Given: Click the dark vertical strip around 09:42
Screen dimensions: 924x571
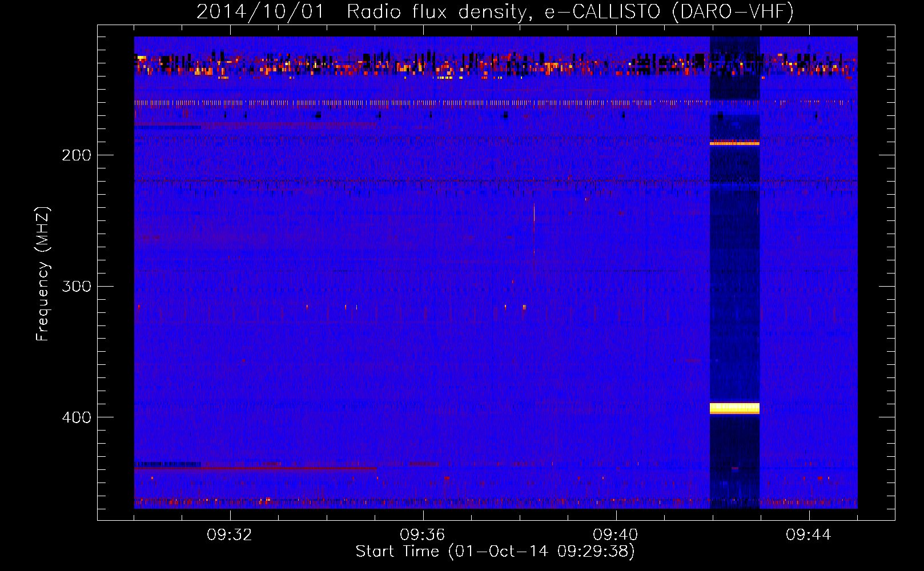Looking at the screenshot, I should coord(734,272).
